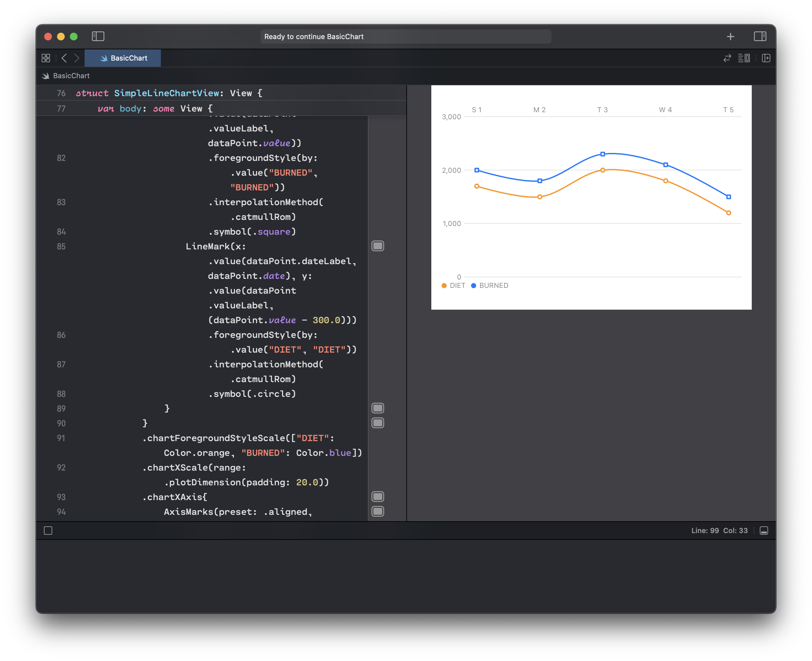Open the file overview grid icon

point(46,58)
